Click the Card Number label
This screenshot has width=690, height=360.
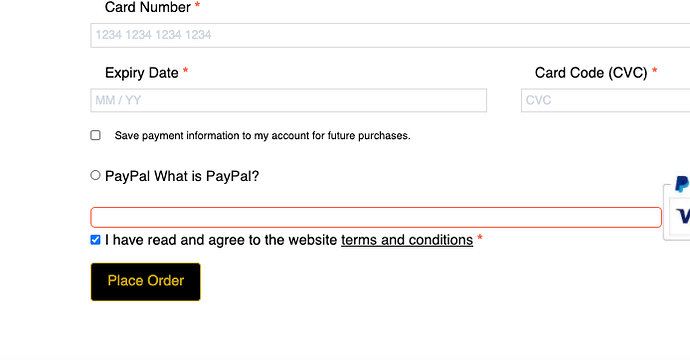[148, 7]
